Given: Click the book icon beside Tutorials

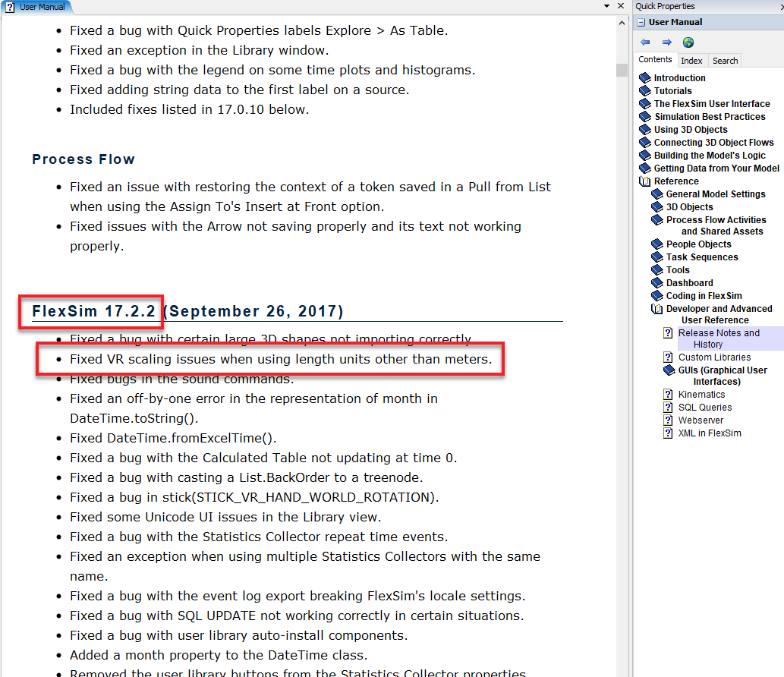Looking at the screenshot, I should click(645, 91).
